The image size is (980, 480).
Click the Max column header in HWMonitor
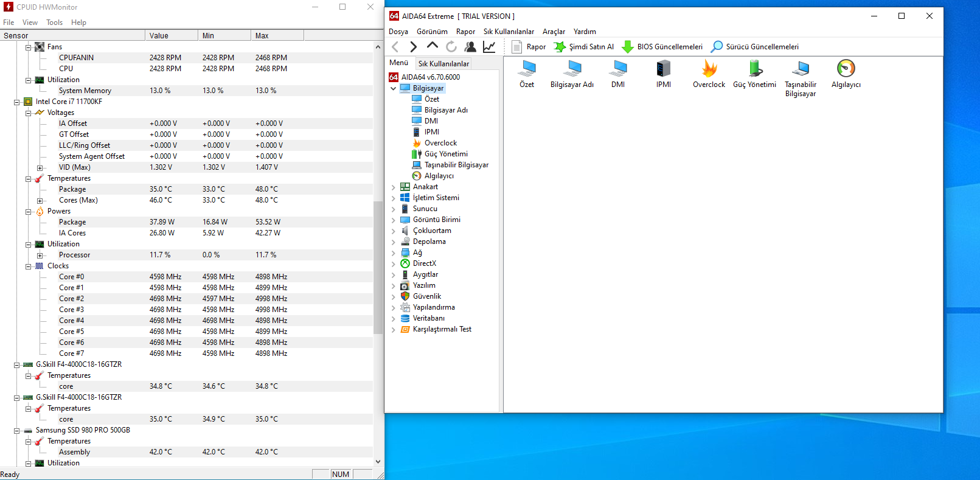pyautogui.click(x=277, y=36)
